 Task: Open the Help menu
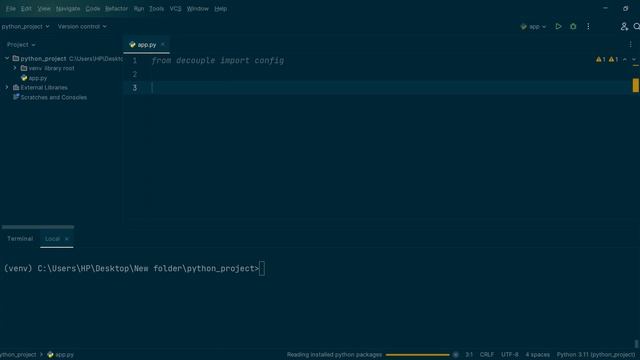[x=220, y=9]
